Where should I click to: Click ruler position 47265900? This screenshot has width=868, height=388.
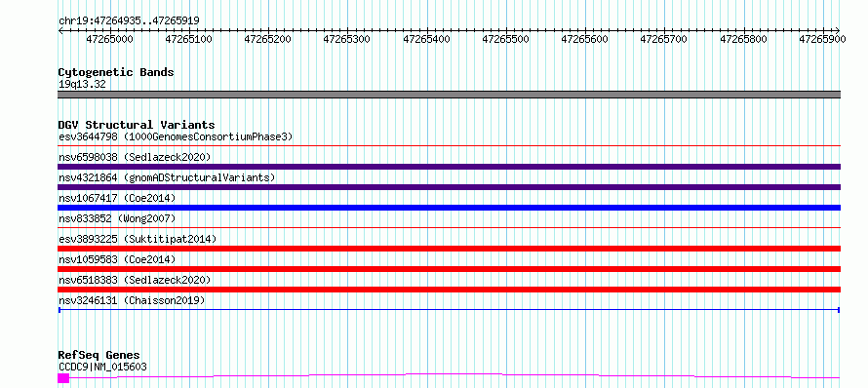tap(822, 39)
